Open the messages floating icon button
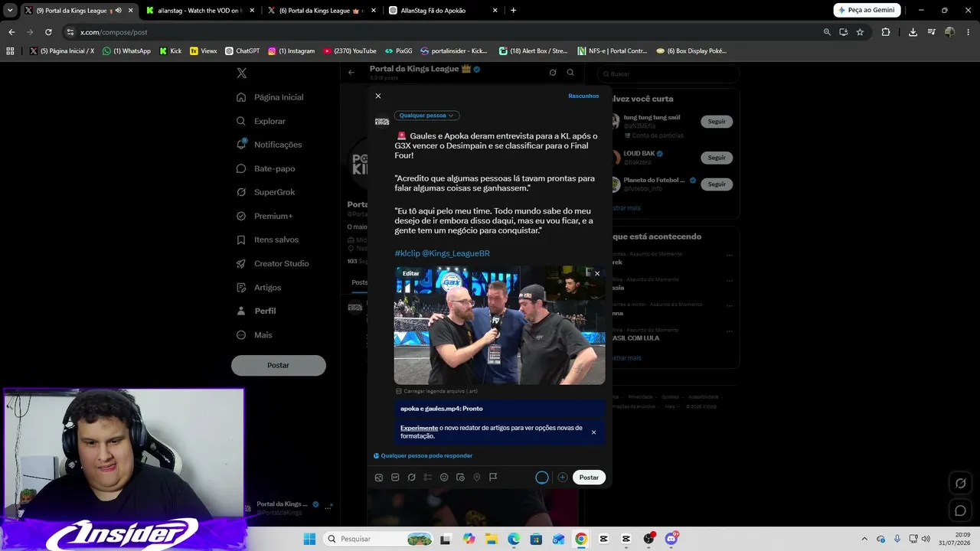Image resolution: width=980 pixels, height=551 pixels. click(x=960, y=510)
